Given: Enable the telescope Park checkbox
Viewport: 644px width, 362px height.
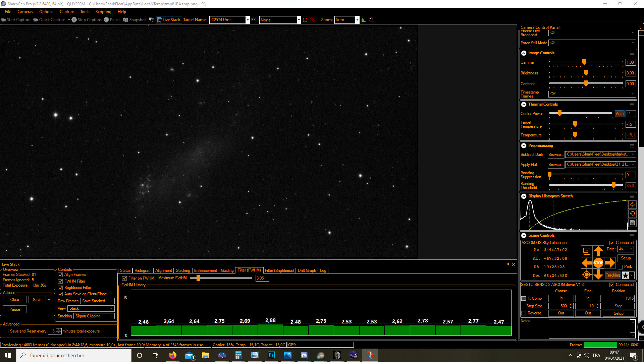Looking at the screenshot, I should [x=620, y=267].
